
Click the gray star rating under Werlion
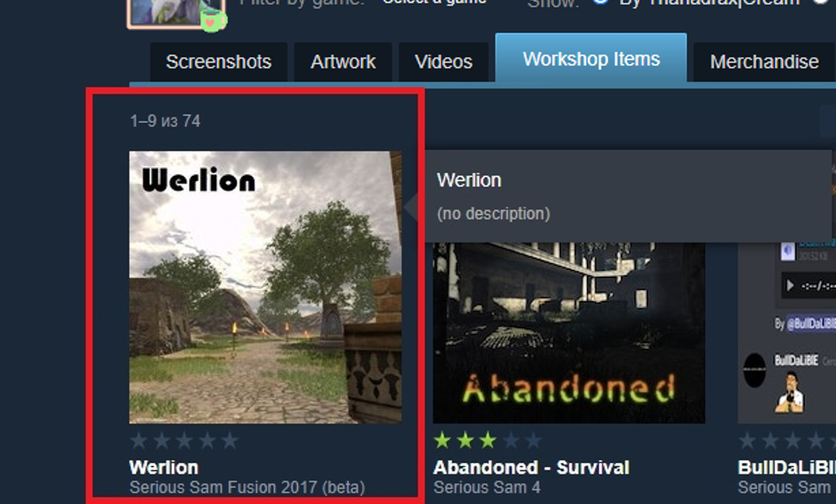pos(185,440)
